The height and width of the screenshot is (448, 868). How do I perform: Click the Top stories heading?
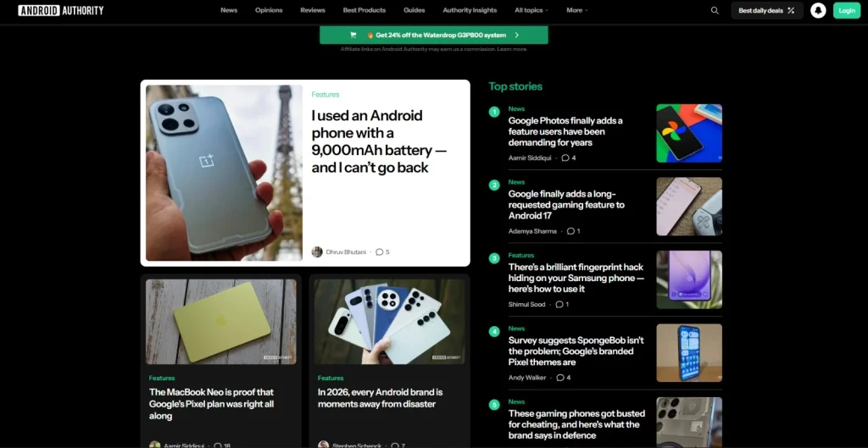(515, 86)
